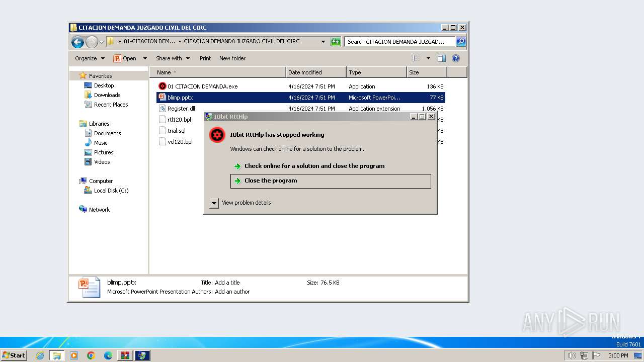Expand the Open button dropdown arrow

145,58
